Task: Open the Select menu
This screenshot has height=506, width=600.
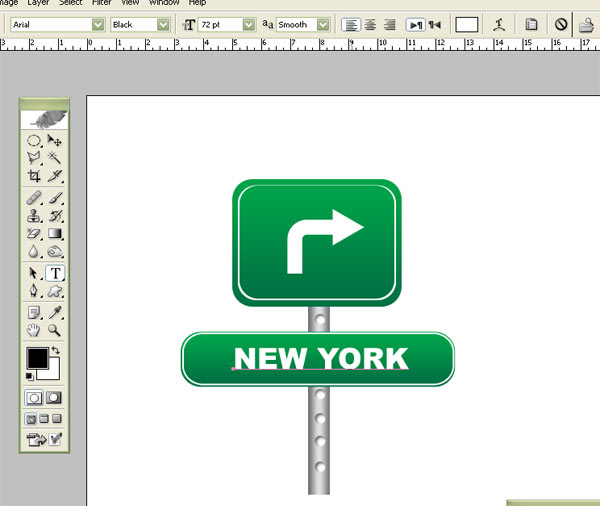Action: click(71, 2)
